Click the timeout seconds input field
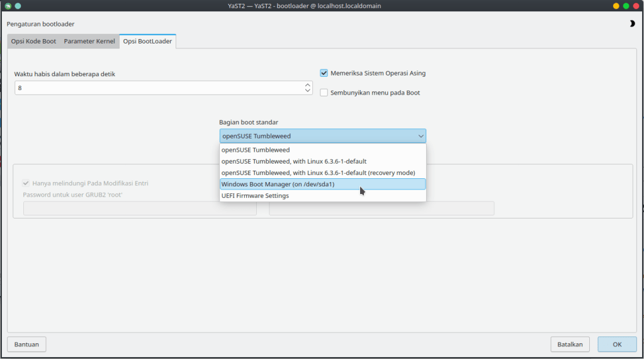The height and width of the screenshot is (359, 644). [x=157, y=88]
